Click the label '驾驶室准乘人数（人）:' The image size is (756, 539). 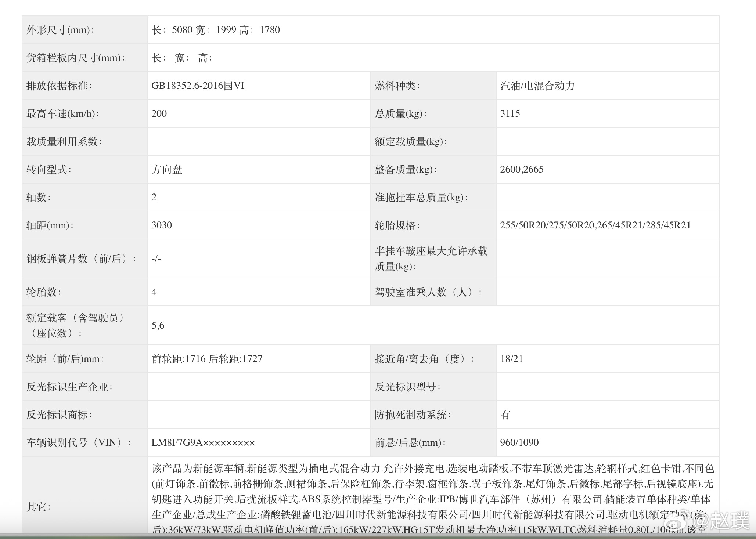(429, 292)
